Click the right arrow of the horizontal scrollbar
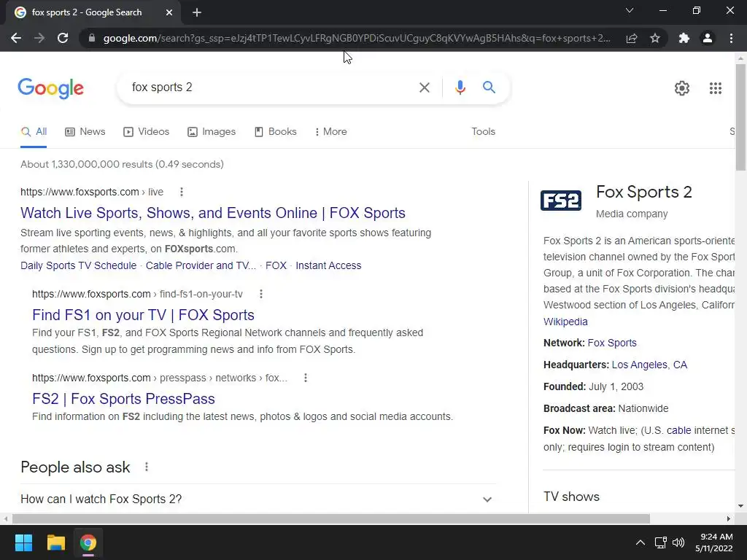 tap(729, 518)
